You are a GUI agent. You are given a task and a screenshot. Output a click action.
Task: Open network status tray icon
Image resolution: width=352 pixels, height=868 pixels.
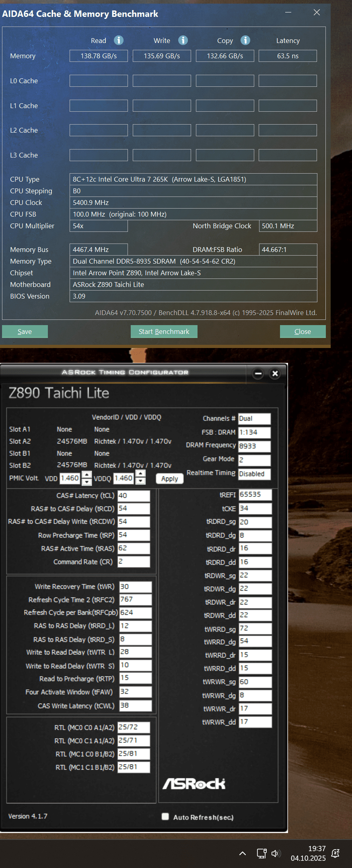(x=261, y=854)
